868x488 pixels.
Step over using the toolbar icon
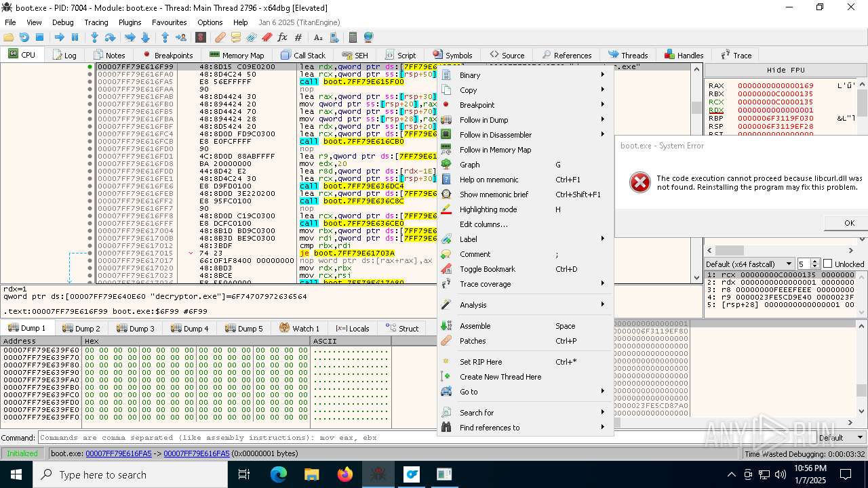[x=110, y=37]
